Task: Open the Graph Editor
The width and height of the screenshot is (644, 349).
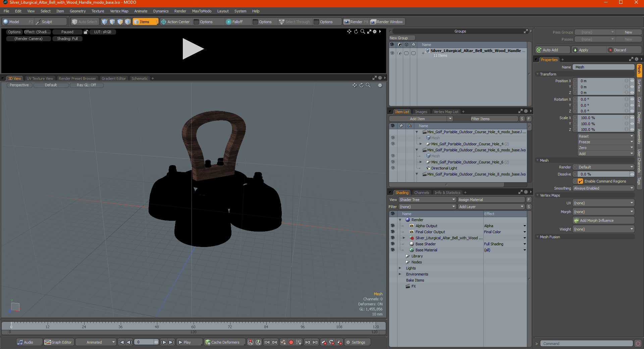Action: pos(58,342)
